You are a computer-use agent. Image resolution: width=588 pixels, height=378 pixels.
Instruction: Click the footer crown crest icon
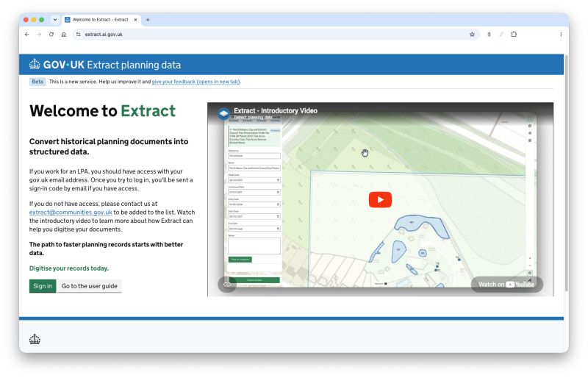click(x=35, y=339)
